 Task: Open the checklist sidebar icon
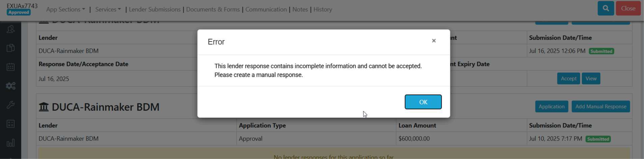click(x=11, y=124)
